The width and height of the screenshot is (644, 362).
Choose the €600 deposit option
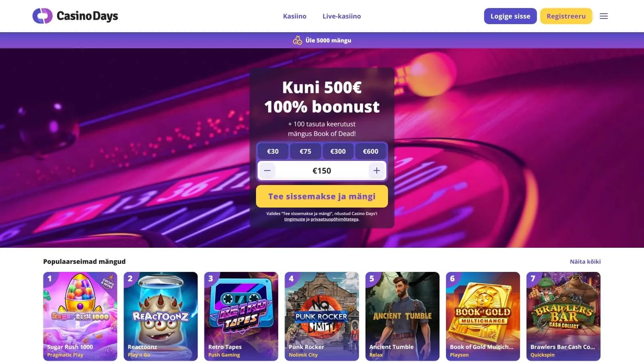(371, 151)
